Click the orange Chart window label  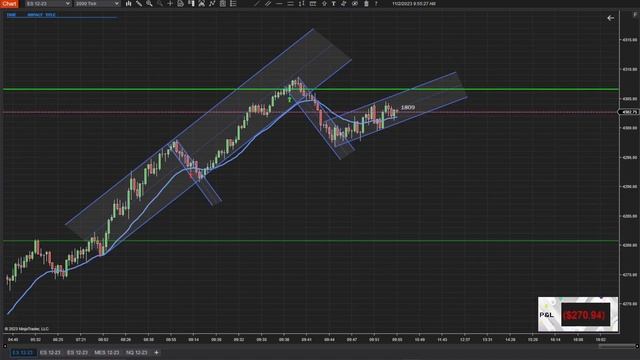(x=9, y=4)
